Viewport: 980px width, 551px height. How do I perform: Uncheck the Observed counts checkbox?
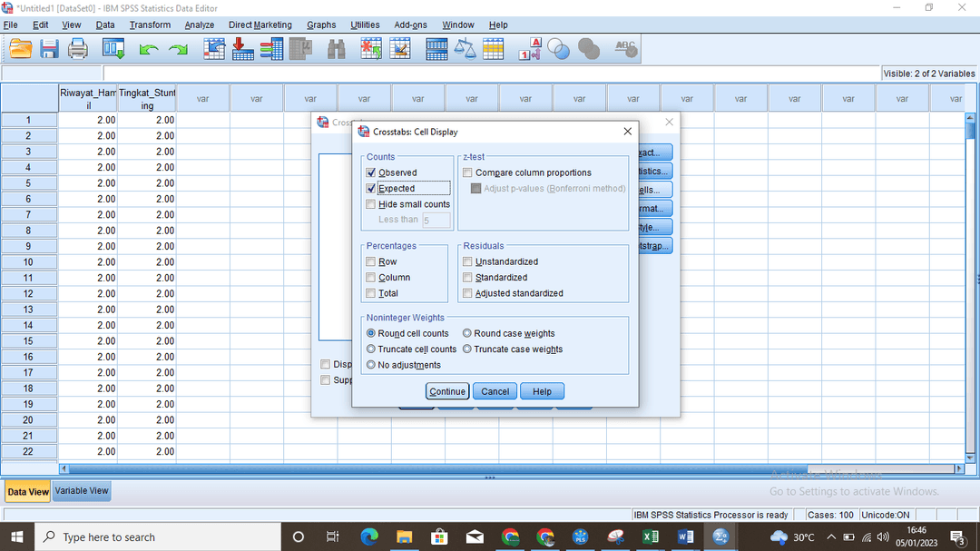pyautogui.click(x=370, y=172)
